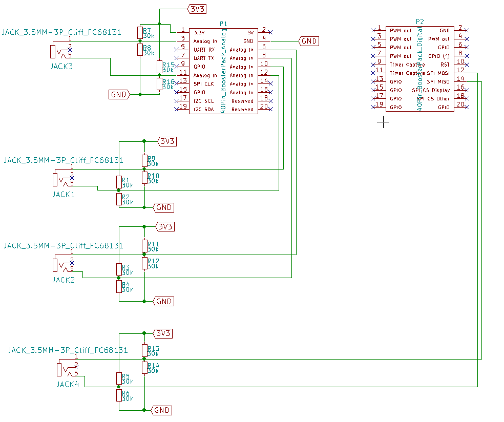Select resistor R7 symbol
The image size is (504, 422).
point(140,32)
